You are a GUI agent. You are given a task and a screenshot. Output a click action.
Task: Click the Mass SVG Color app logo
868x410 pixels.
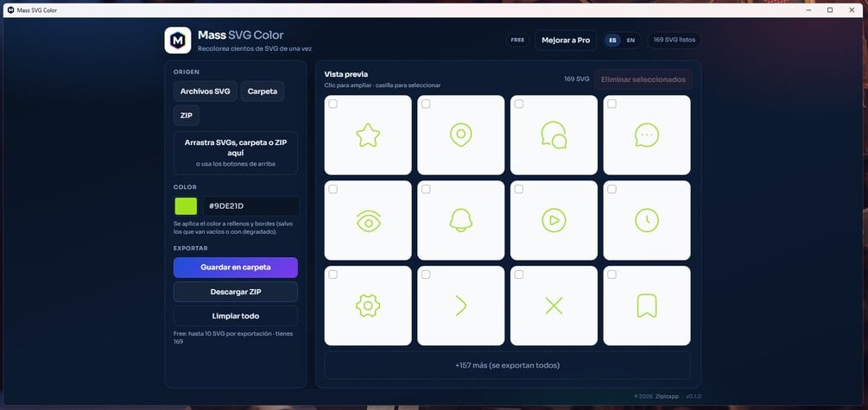(x=178, y=41)
